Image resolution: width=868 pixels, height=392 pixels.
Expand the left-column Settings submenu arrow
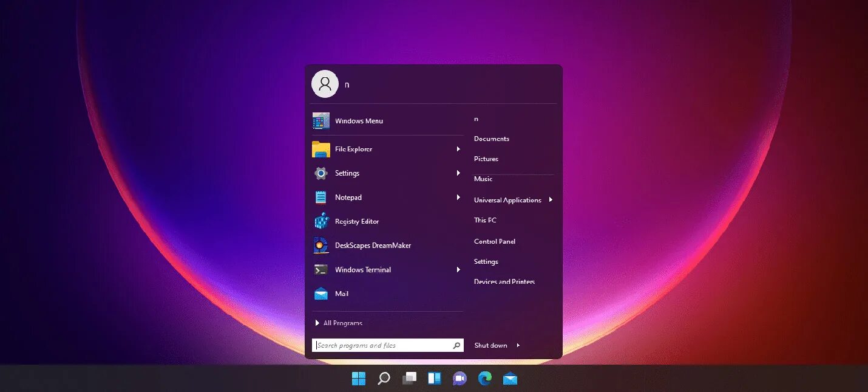pyautogui.click(x=458, y=173)
